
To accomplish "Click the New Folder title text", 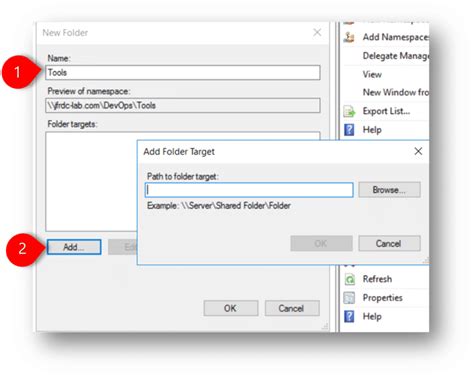I will 65,33.
